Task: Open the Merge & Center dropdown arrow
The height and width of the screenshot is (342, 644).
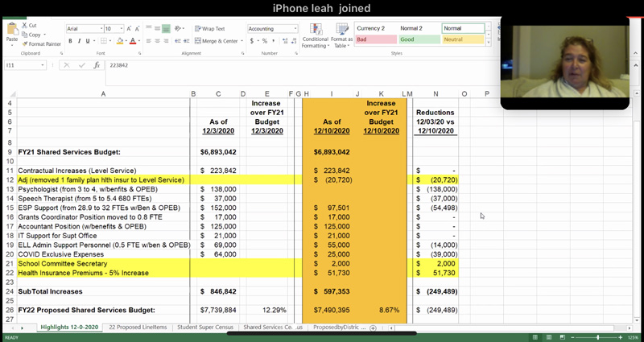Action: pos(242,41)
